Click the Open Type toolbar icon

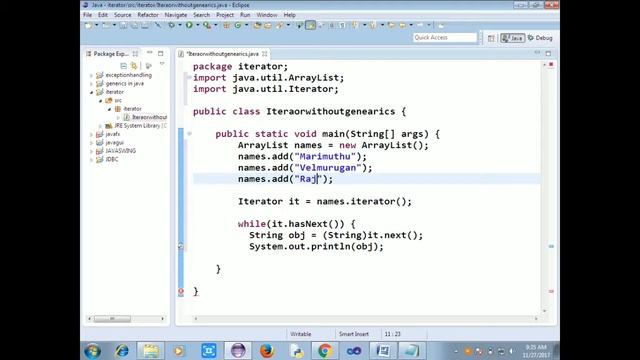257,25
